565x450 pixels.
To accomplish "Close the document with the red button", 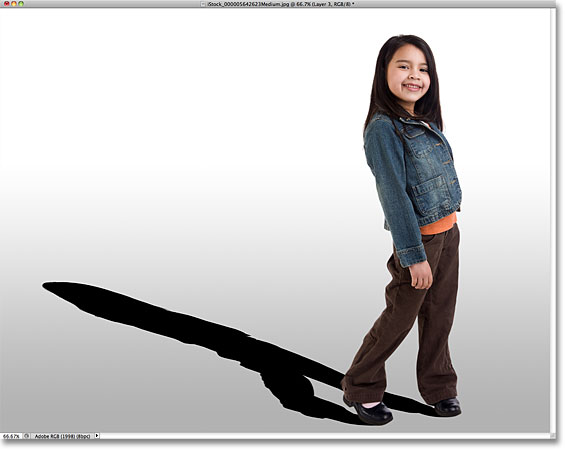I will [6, 4].
